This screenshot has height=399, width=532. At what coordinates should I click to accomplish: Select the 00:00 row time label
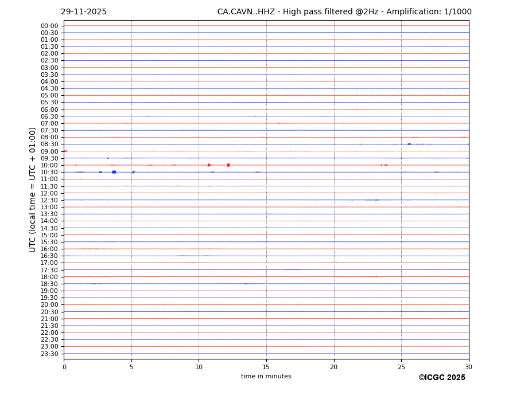49,26
